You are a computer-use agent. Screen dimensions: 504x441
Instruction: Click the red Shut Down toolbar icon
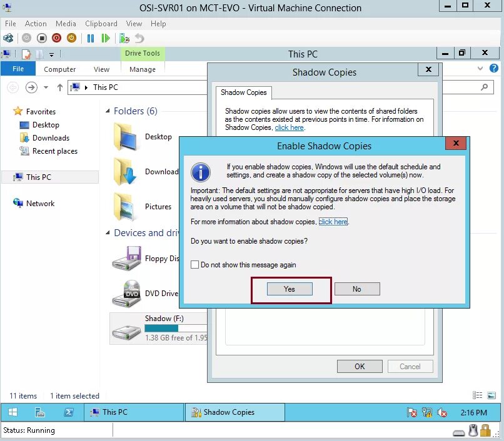pos(56,38)
